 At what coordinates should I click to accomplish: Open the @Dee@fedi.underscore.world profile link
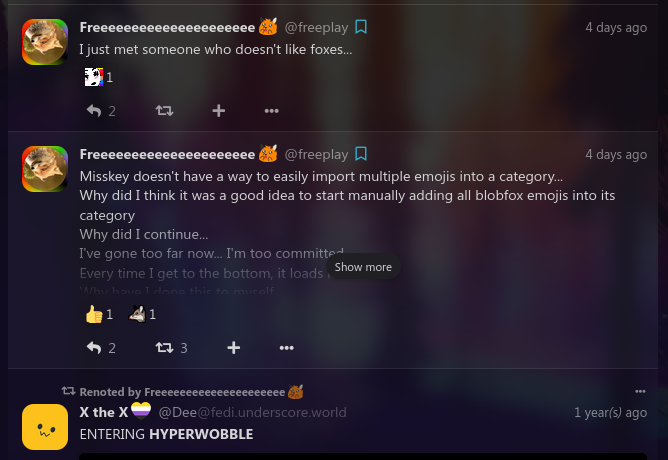(252, 412)
